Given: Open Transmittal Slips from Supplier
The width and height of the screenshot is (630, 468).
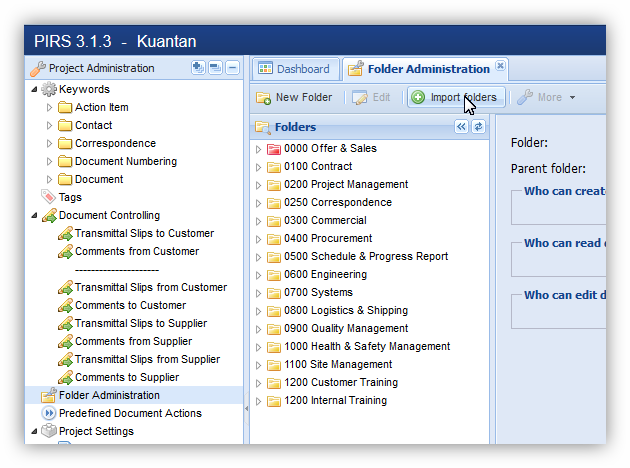Looking at the screenshot, I should tap(147, 359).
